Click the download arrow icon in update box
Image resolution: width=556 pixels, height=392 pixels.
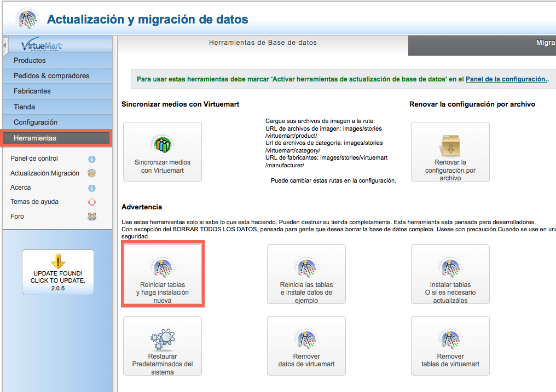point(58,261)
